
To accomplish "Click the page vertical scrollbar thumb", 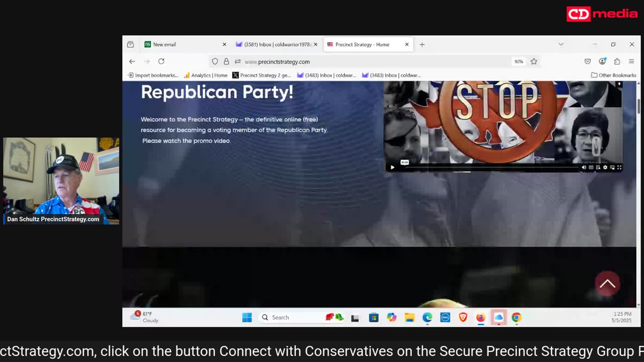I will coord(638,106).
